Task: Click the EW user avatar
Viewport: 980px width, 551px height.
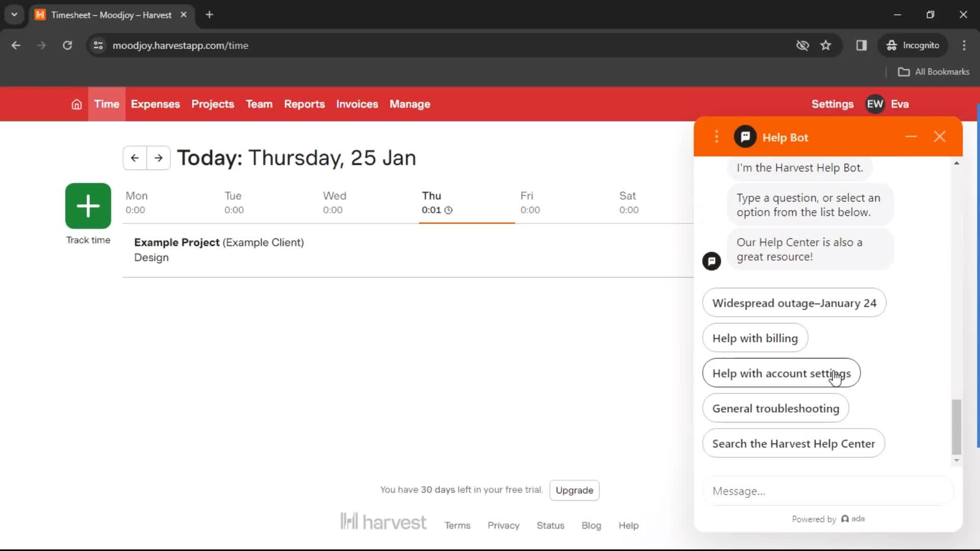Action: tap(875, 104)
